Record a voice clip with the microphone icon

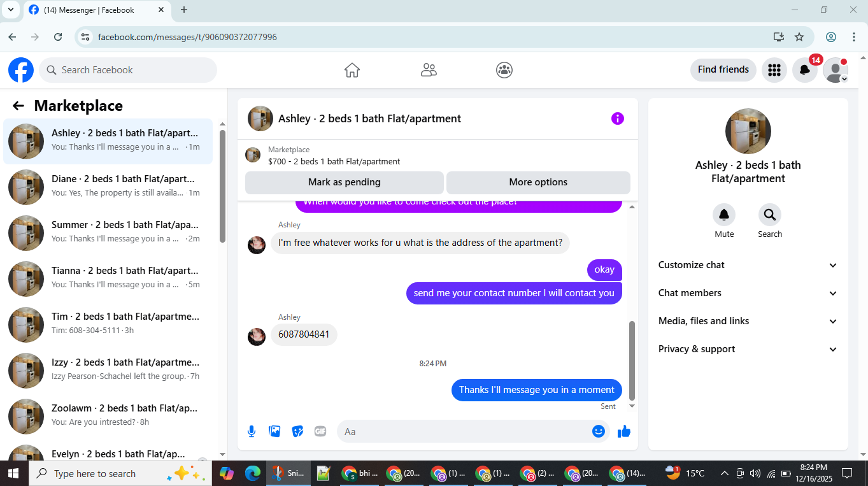click(252, 431)
